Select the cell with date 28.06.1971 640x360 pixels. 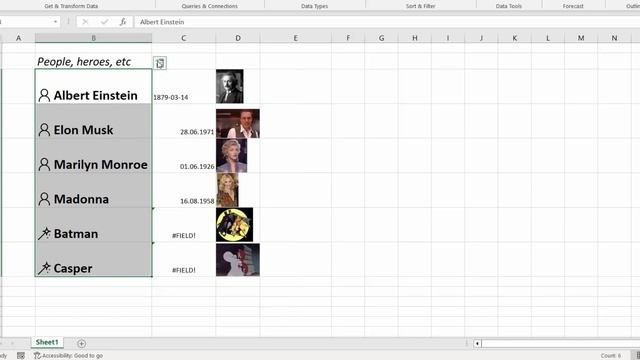[x=184, y=121]
